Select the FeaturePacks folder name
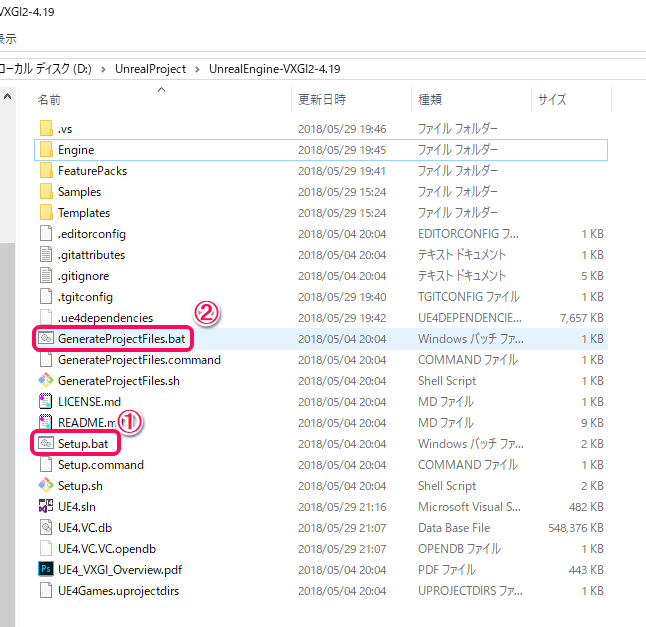 pos(92,171)
